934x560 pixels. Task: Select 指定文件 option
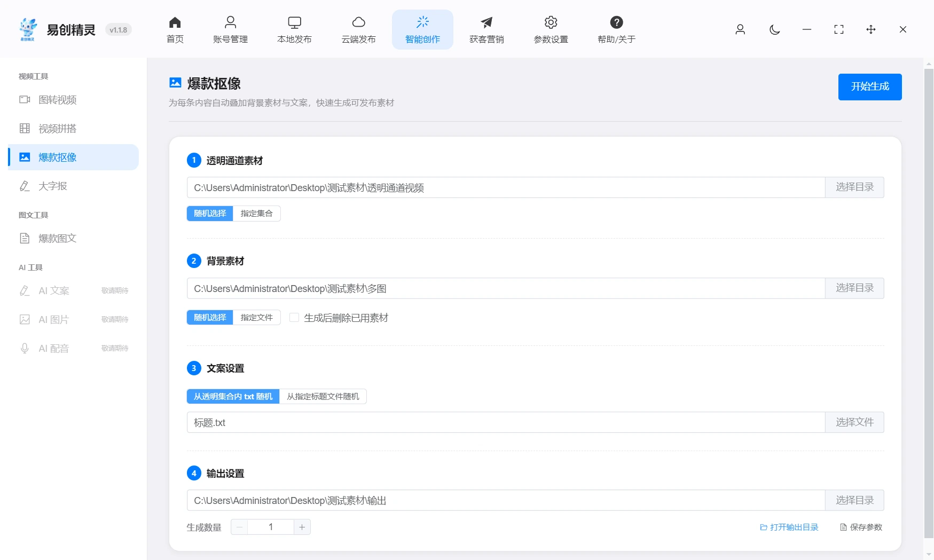[x=257, y=318]
